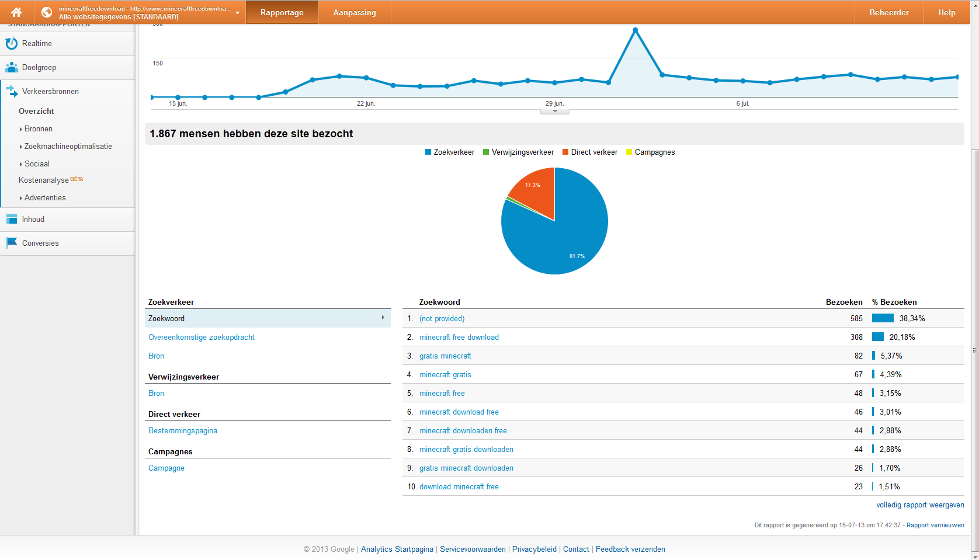The height and width of the screenshot is (560, 979).
Task: Open Kostenanalyse BETA report
Action: click(x=51, y=180)
